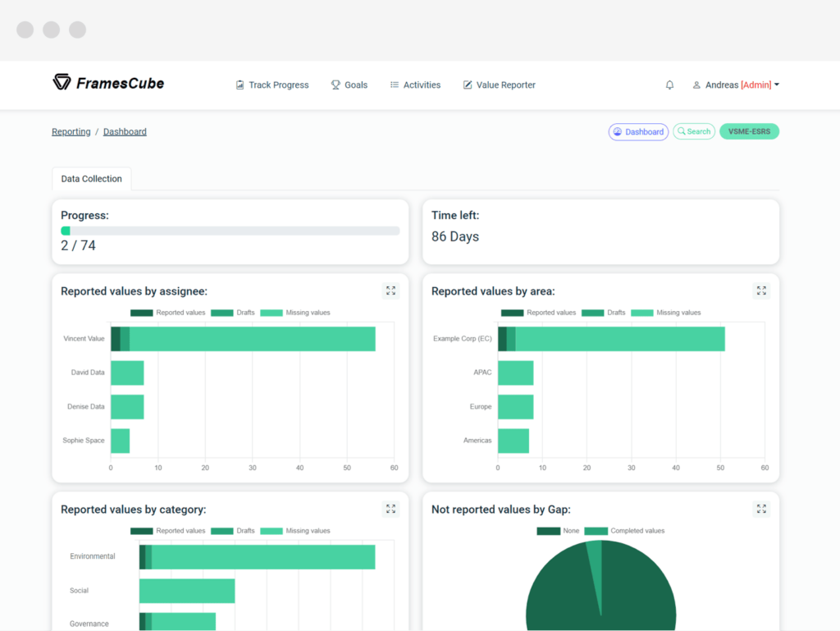Open Andreas [Admin] account dropdown

point(736,85)
